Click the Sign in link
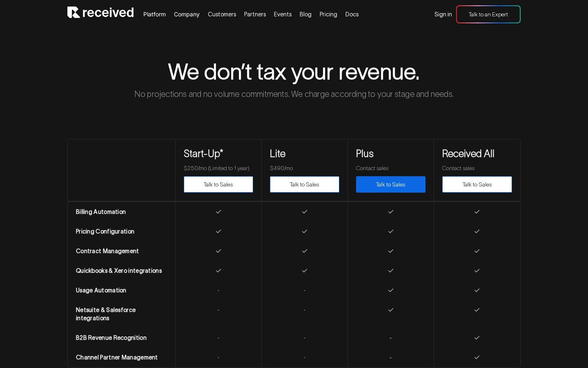 pyautogui.click(x=443, y=14)
